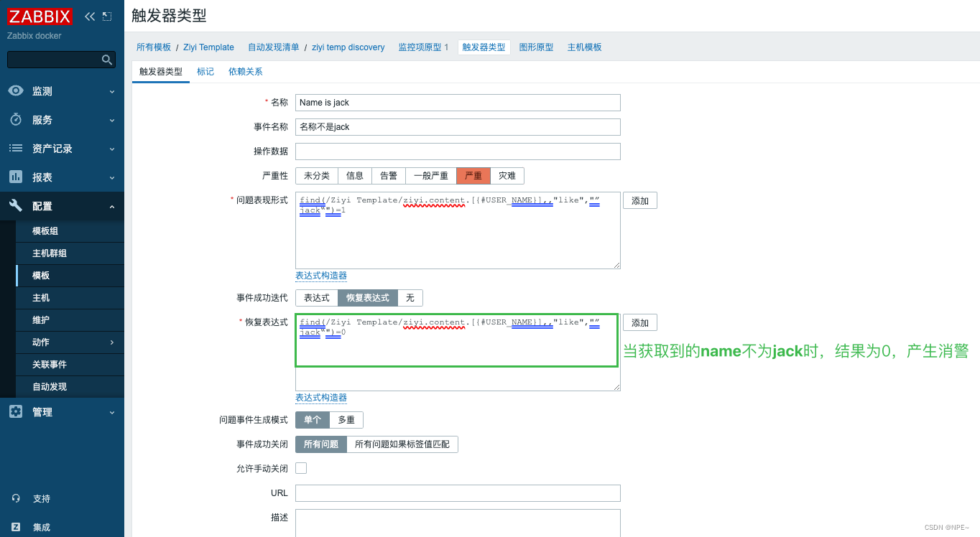
Task: Click the ZABBIX logo
Action: [40, 17]
